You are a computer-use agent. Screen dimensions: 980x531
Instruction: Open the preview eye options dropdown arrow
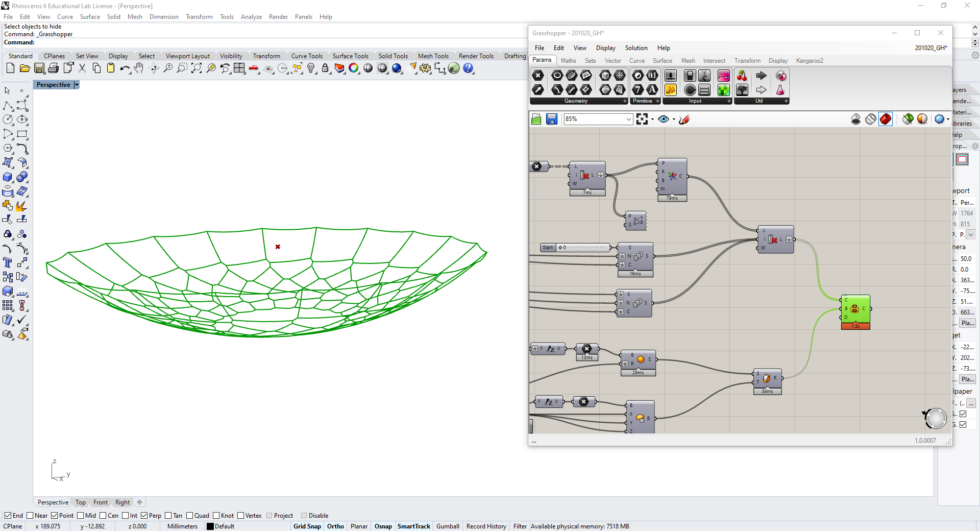[674, 119]
